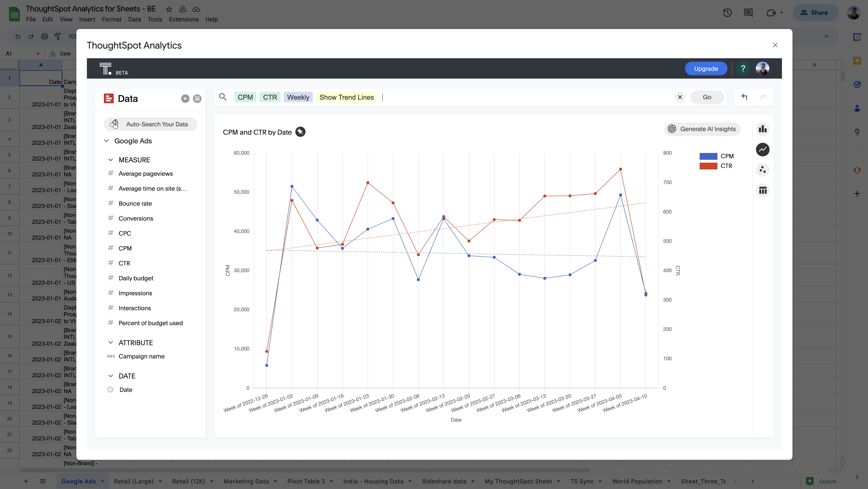The width and height of the screenshot is (868, 489).
Task: Click the horizontal sheet scrollbar
Action: click(x=305, y=470)
